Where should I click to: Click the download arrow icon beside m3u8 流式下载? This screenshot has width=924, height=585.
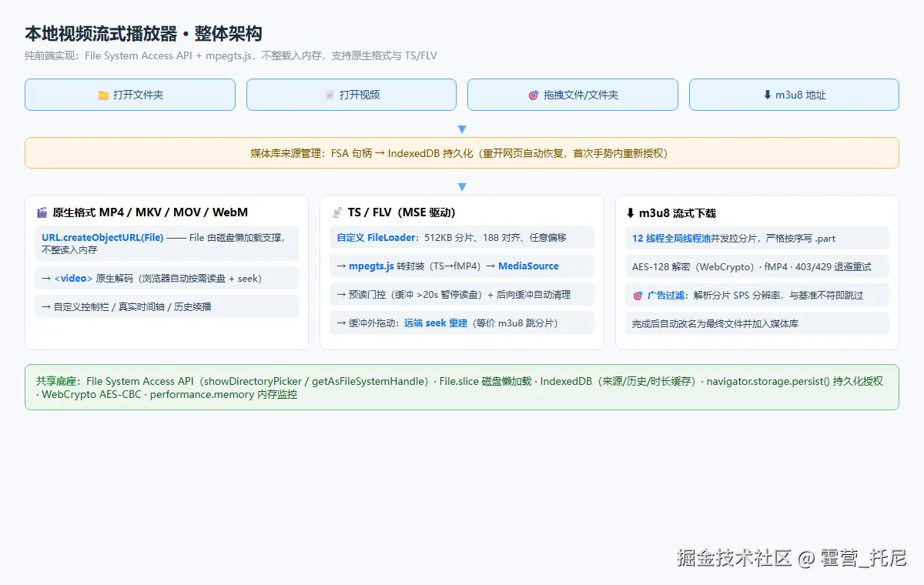631,212
